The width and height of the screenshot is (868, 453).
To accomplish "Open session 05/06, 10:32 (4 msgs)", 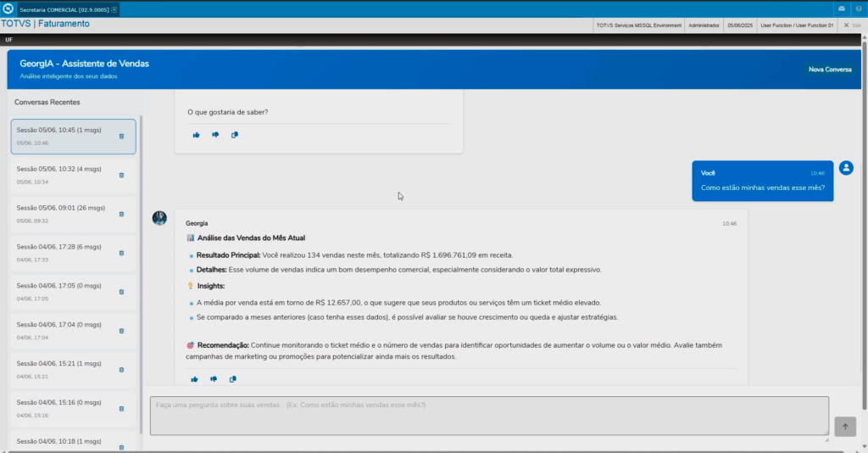I will pyautogui.click(x=73, y=175).
